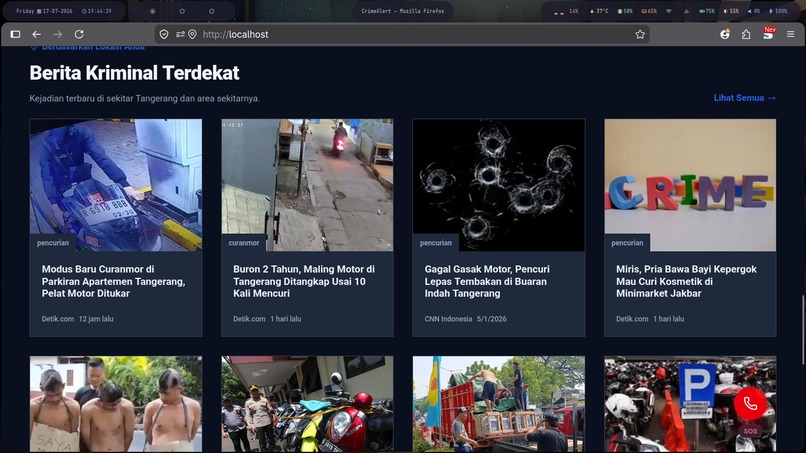Image resolution: width=806 pixels, height=453 pixels.
Task: Open the Lihat Semua link
Action: coord(744,98)
